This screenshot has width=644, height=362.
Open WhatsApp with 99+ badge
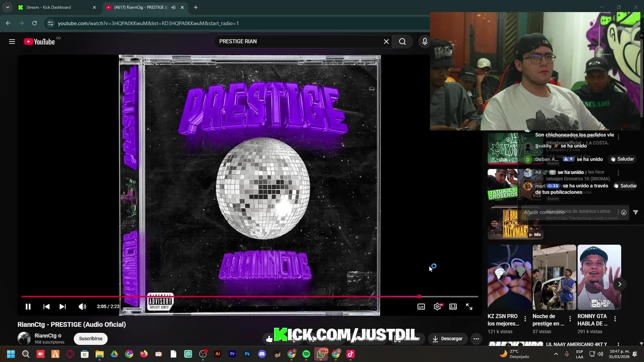(321, 354)
